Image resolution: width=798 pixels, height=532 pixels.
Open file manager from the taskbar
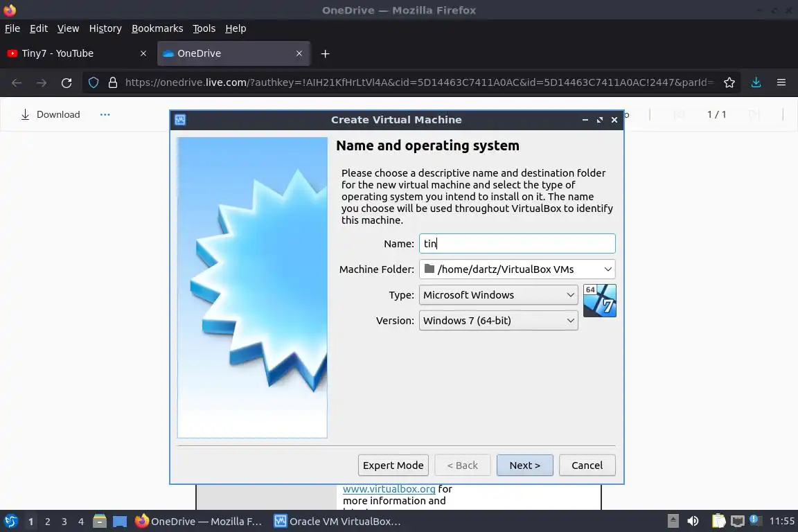[100, 521]
